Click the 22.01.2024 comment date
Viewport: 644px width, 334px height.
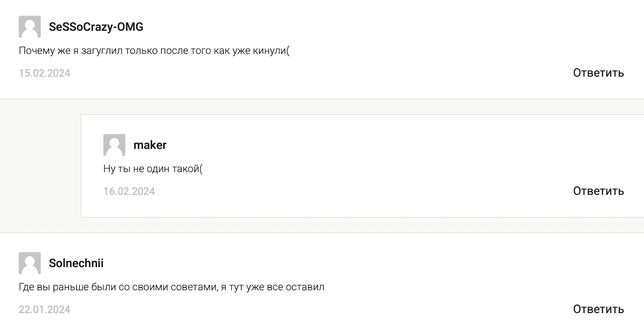point(45,309)
